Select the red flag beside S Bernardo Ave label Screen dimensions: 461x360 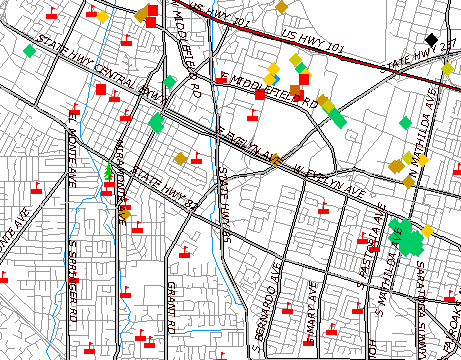point(287,308)
